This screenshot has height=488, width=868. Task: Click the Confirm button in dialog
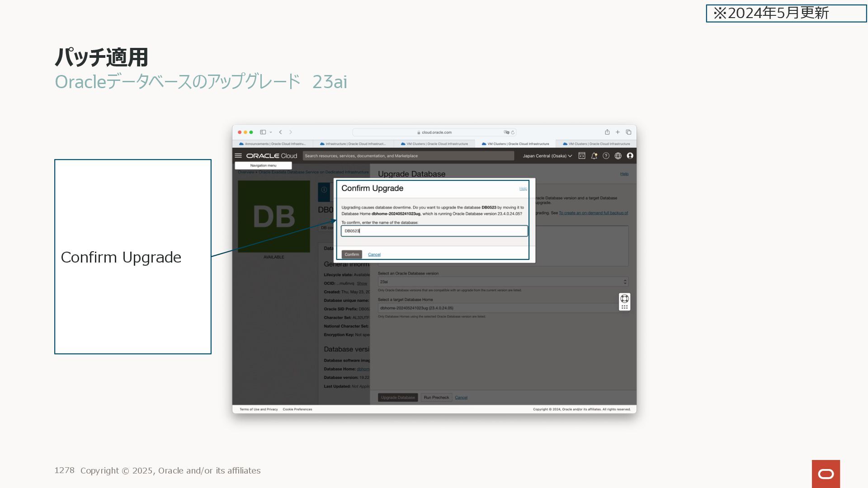pyautogui.click(x=352, y=254)
